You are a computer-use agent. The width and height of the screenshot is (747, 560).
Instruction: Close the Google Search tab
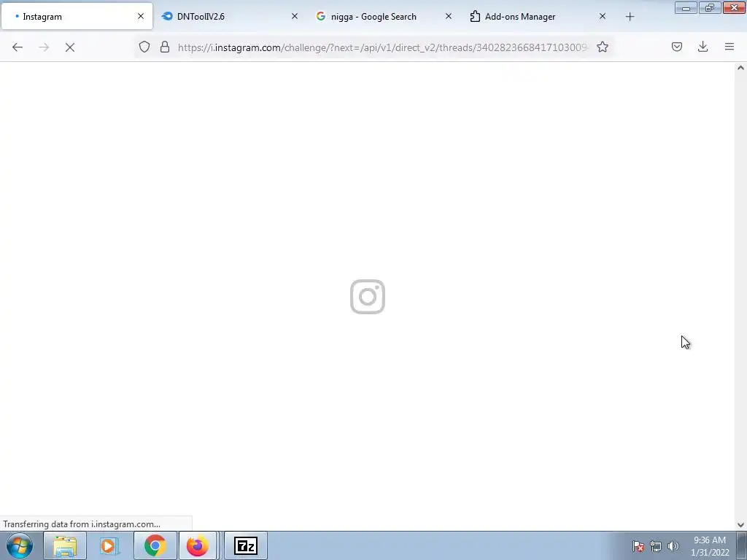pos(449,17)
